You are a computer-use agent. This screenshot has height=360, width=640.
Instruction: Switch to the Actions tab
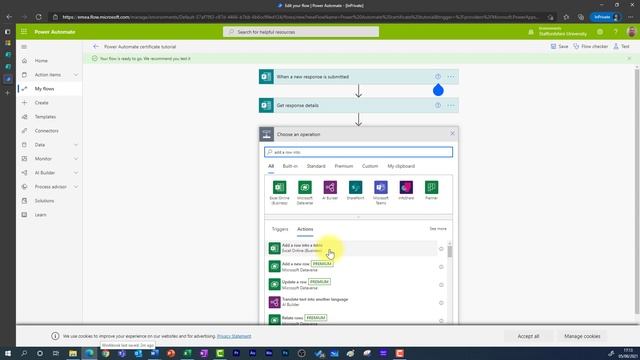[305, 229]
